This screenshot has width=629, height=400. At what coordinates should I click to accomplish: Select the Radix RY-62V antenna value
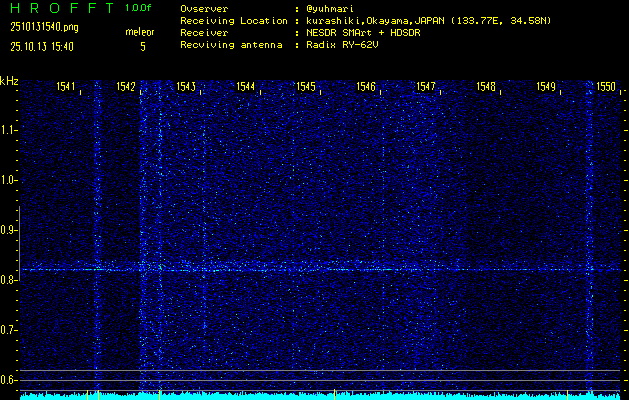pos(342,45)
